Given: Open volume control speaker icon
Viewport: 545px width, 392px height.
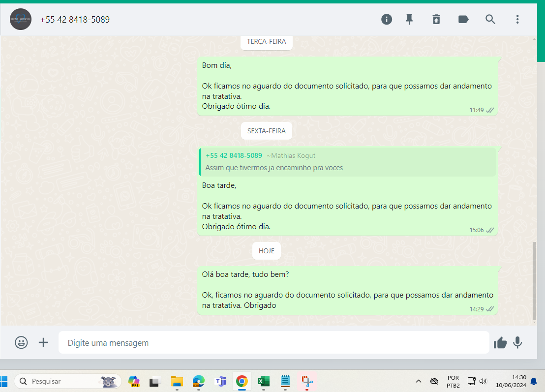Looking at the screenshot, I should (x=483, y=381).
